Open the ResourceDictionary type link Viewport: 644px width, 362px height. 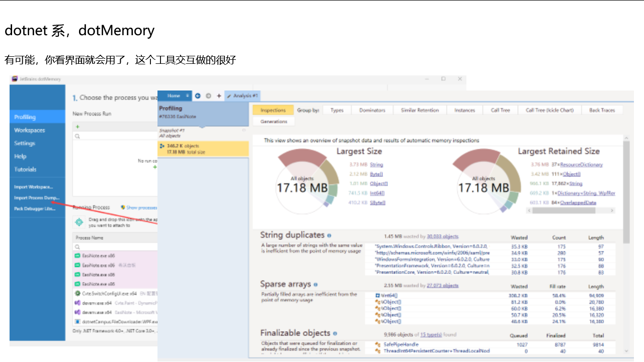581,164
